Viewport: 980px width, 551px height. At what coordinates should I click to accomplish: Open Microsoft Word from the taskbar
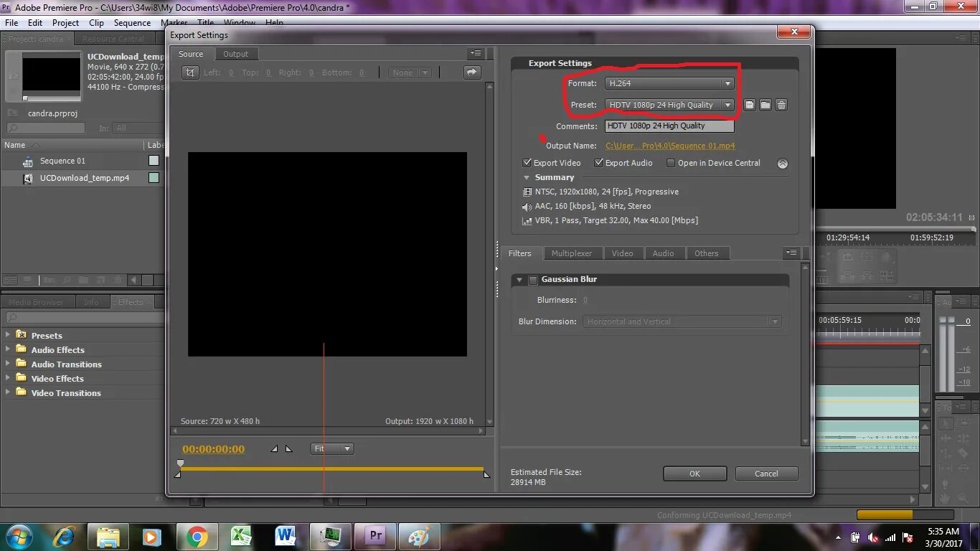click(x=286, y=537)
